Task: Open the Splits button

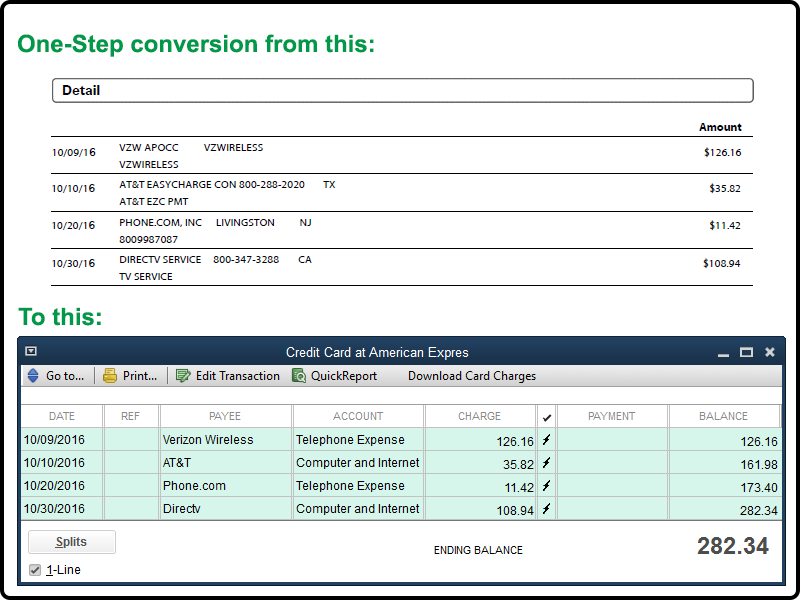Action: [x=72, y=542]
